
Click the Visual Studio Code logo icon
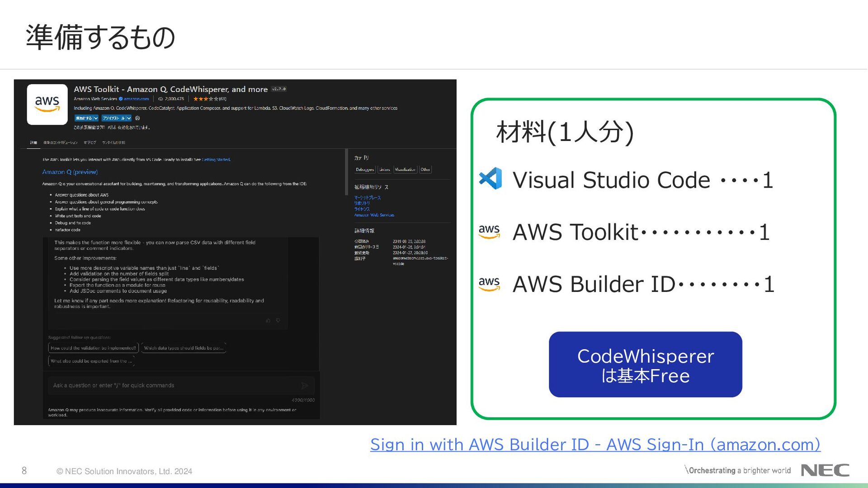point(490,178)
